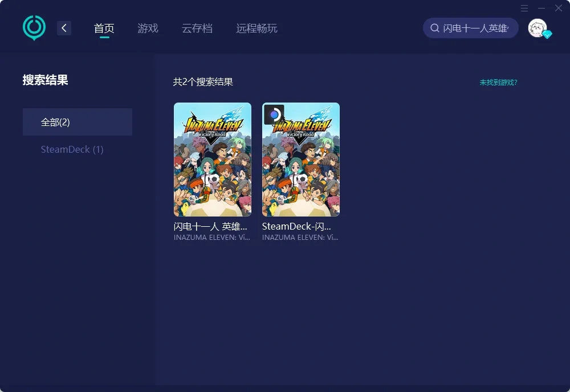Open the 首页 tab
The height and width of the screenshot is (392, 570).
(104, 28)
